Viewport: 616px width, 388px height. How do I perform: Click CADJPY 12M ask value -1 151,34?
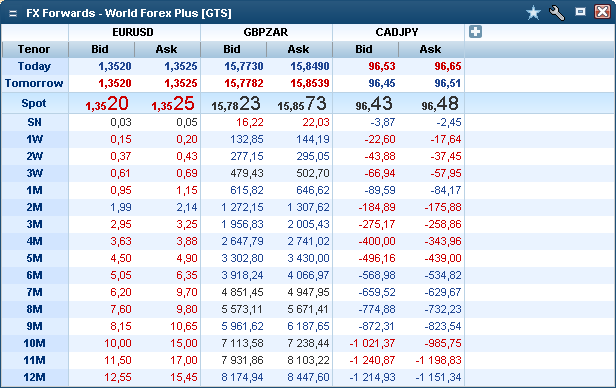point(438,377)
